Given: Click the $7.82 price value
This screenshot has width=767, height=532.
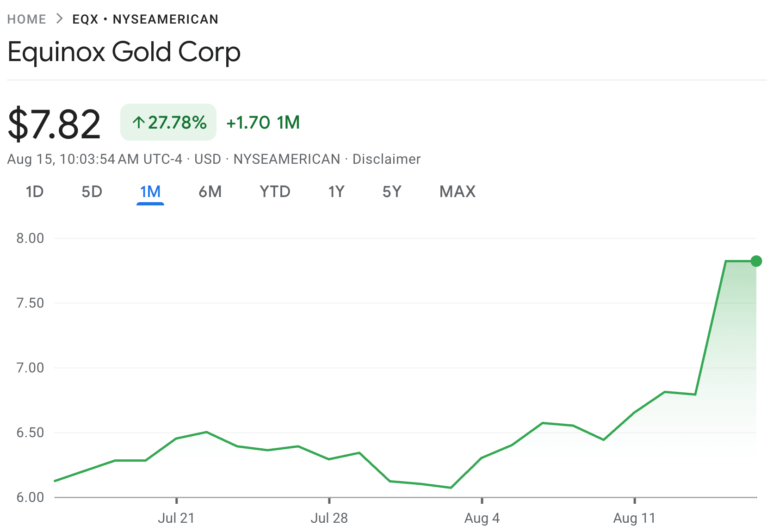Looking at the screenshot, I should (55, 124).
